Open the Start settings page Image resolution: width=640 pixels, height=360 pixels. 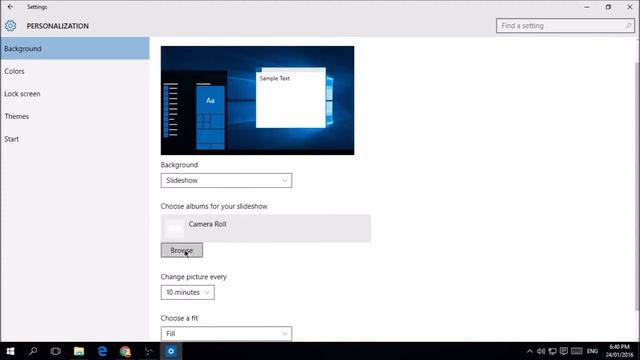coord(75,139)
